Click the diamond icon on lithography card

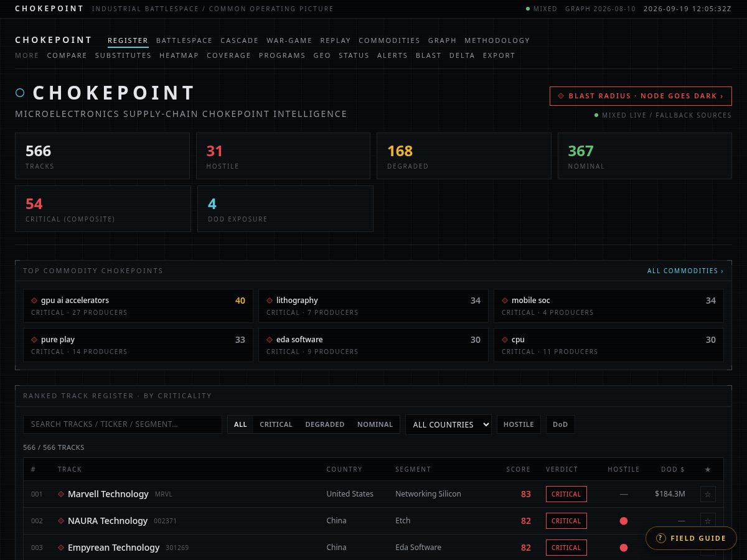pos(270,301)
